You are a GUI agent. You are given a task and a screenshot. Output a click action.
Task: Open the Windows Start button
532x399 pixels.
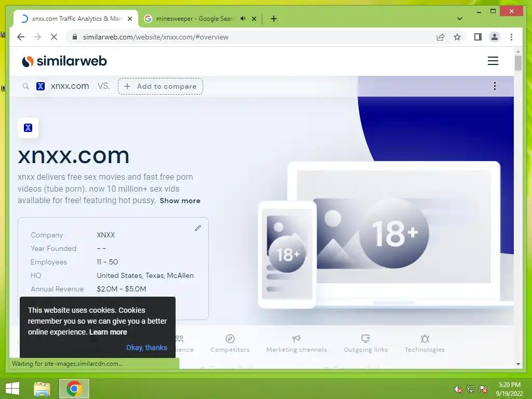click(12, 389)
